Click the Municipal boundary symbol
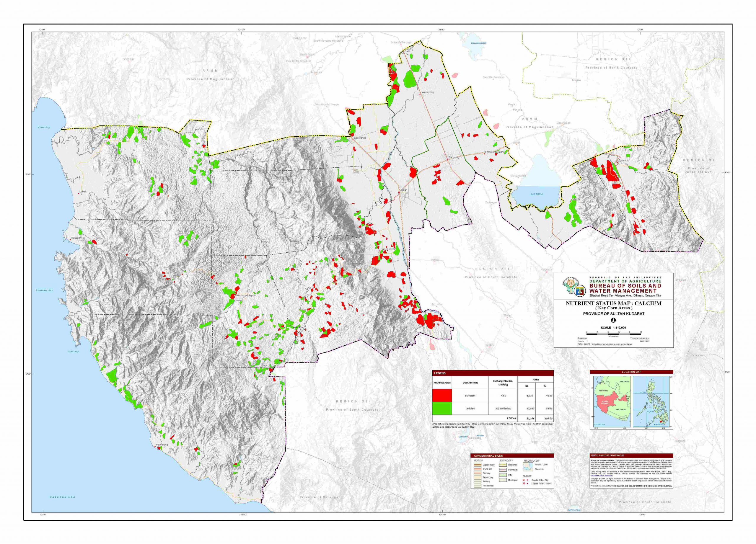The width and height of the screenshot is (756, 544). coord(503,480)
